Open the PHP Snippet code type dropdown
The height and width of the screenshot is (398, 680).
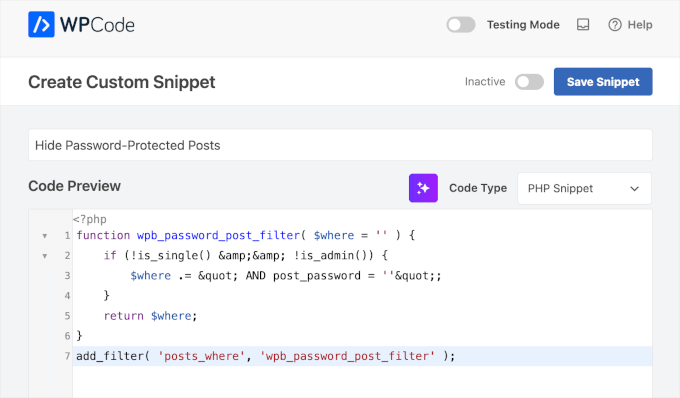click(x=584, y=188)
